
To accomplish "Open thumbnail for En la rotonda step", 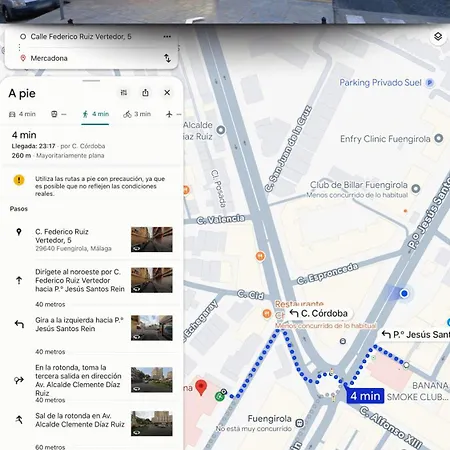I will click(x=152, y=379).
